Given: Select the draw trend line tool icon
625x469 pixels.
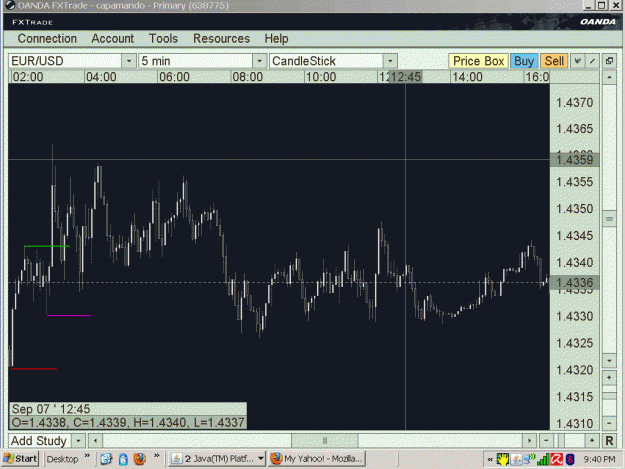Looking at the screenshot, I should pyautogui.click(x=592, y=61).
